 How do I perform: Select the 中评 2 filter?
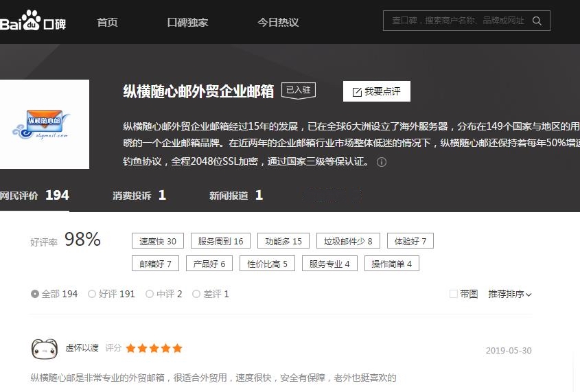tap(150, 294)
